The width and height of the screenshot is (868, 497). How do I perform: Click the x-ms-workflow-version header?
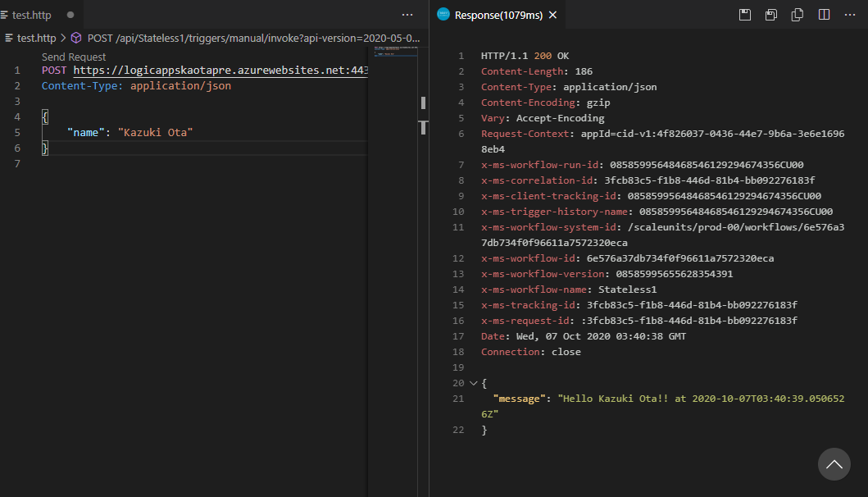click(607, 274)
